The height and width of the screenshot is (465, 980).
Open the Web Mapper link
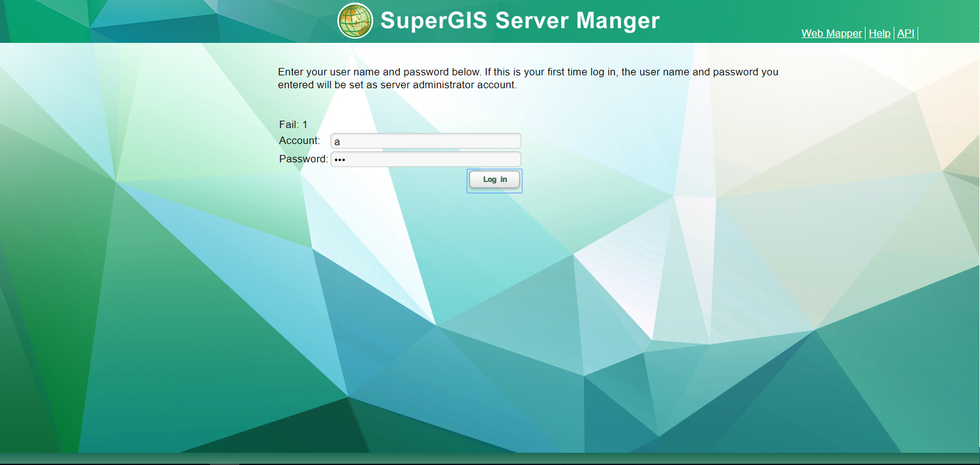coord(831,34)
